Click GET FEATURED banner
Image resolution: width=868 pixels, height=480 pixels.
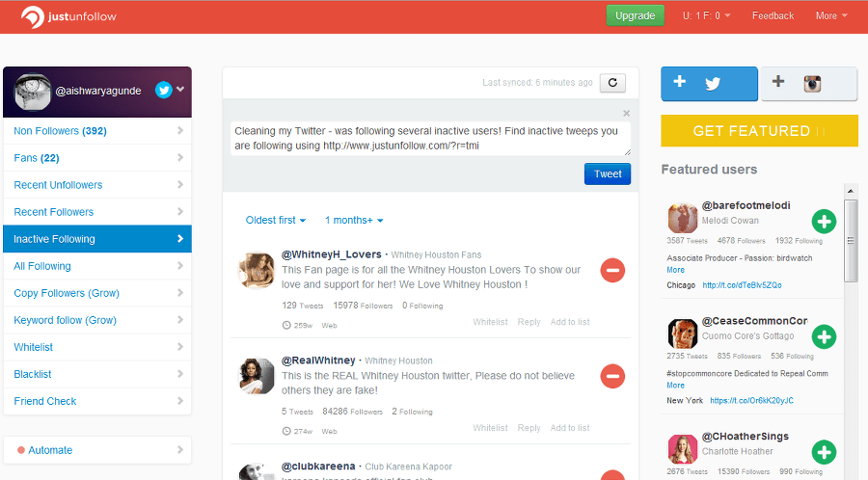point(760,131)
